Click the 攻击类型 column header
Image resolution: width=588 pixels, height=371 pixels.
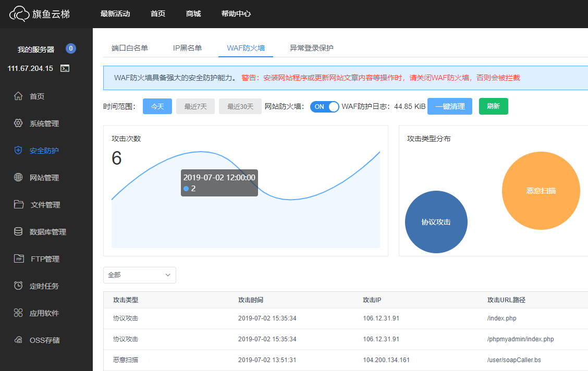(126, 300)
